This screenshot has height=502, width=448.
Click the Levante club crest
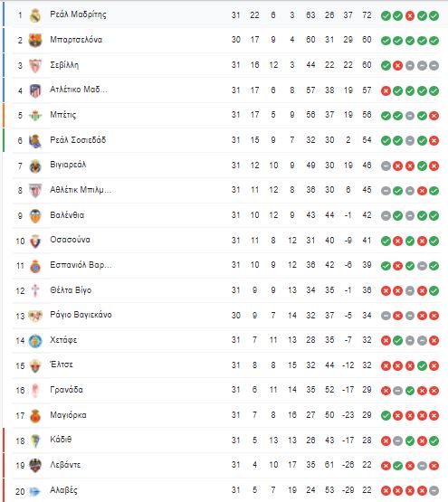pyautogui.click(x=35, y=466)
